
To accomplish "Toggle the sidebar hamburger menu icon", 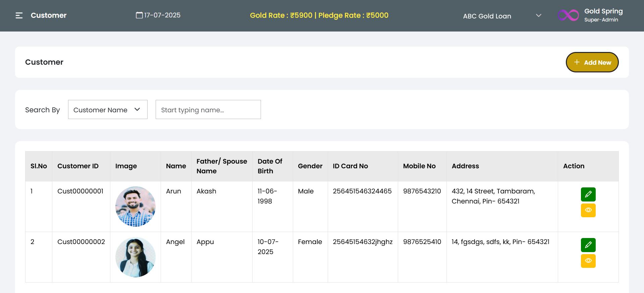I will point(19,15).
